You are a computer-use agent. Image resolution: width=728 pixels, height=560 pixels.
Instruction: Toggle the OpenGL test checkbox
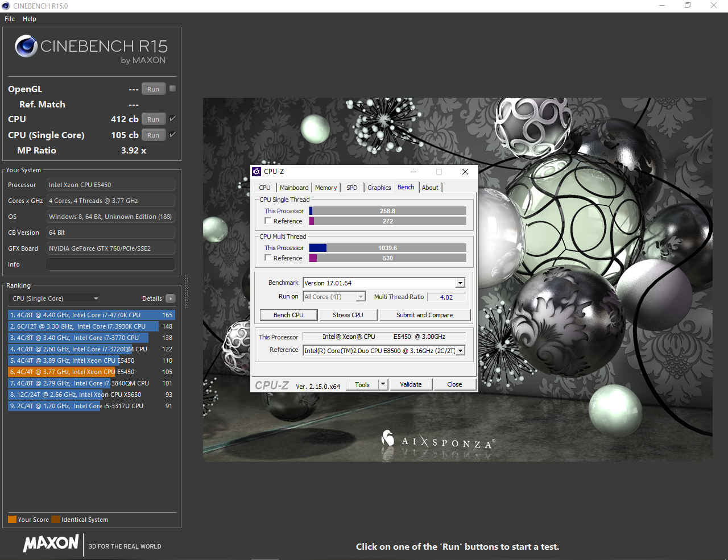tap(172, 89)
